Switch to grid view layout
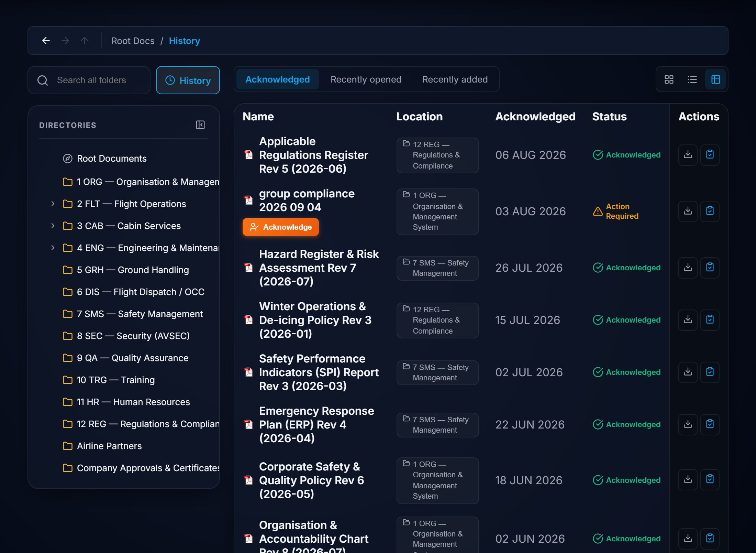This screenshot has height=553, width=756. [x=669, y=79]
